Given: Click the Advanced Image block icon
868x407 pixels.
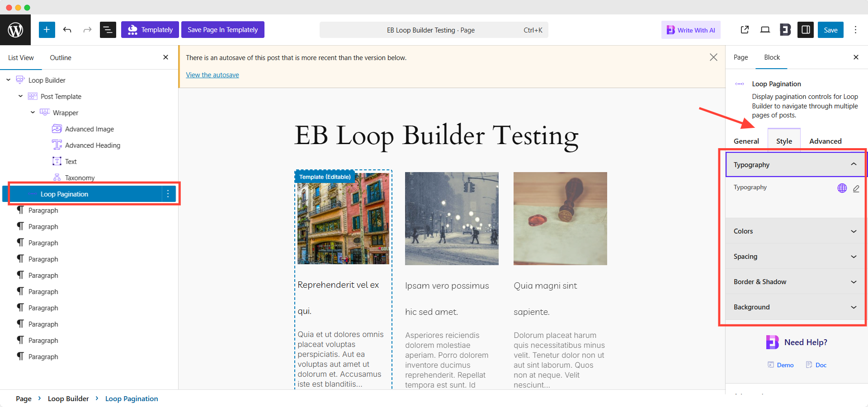Looking at the screenshot, I should tap(57, 129).
